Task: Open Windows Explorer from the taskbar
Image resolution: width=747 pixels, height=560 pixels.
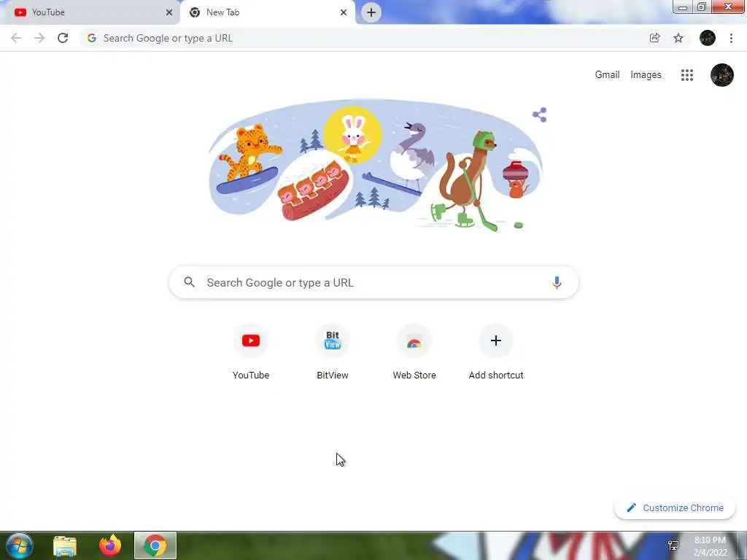Action: pyautogui.click(x=65, y=545)
